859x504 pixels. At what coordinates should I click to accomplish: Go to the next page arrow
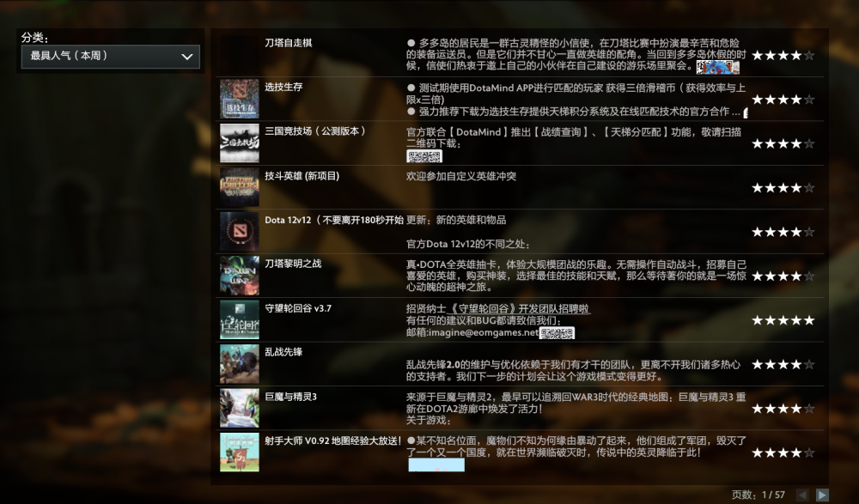click(822, 495)
